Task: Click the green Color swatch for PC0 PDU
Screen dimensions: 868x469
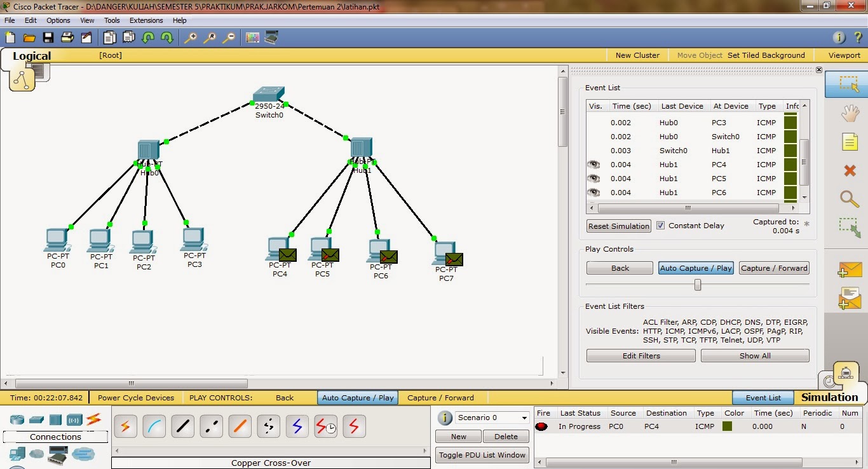Action: [727, 426]
